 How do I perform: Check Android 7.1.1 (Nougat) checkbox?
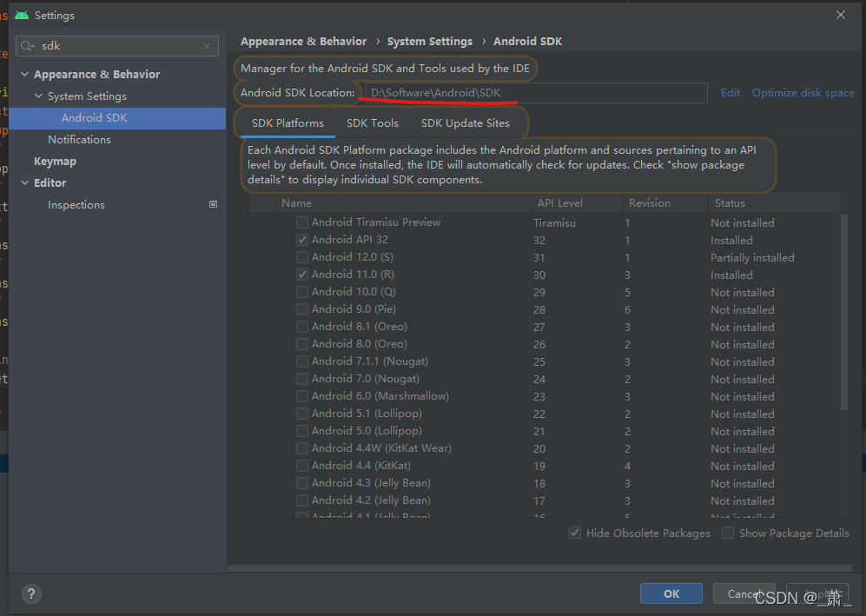(302, 361)
